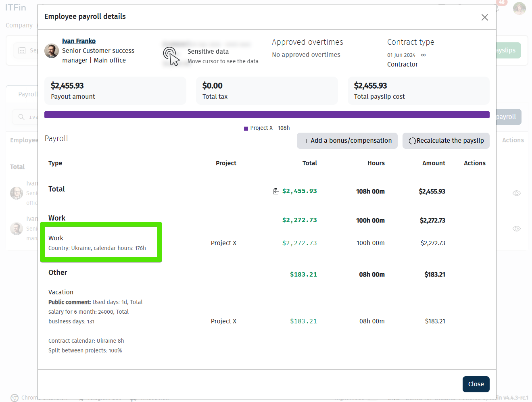Open the Company breadcrumb item
This screenshot has height=402, width=532.
pos(19,25)
